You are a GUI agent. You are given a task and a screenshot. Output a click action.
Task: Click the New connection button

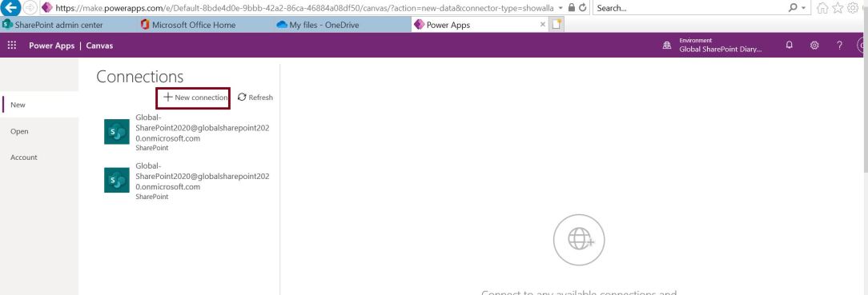(x=193, y=98)
